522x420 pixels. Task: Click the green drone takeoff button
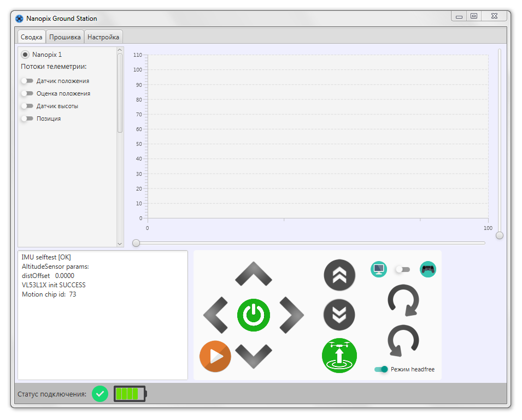(339, 356)
